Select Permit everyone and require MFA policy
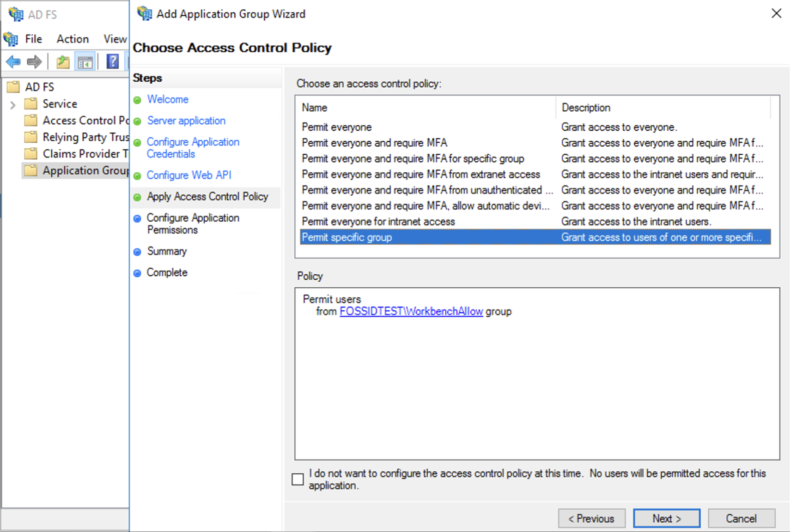This screenshot has height=532, width=790. (x=535, y=143)
